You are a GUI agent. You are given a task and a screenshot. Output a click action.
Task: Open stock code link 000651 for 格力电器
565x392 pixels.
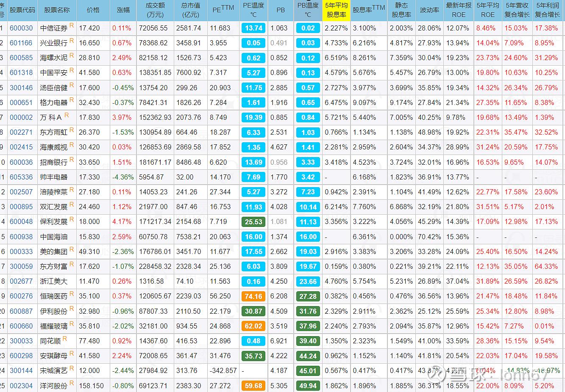[x=21, y=103]
